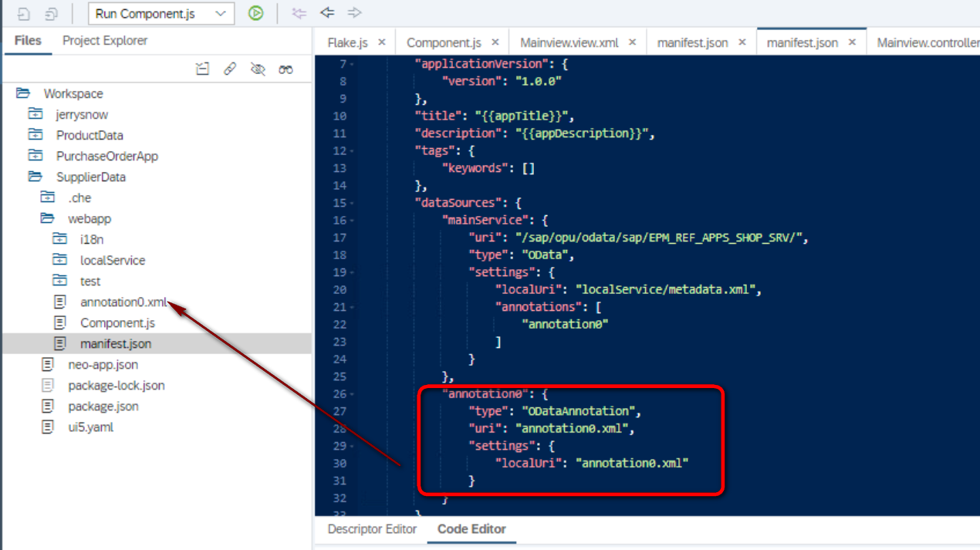Click the Workspace folder label
This screenshot has width=980, height=550.
[73, 93]
